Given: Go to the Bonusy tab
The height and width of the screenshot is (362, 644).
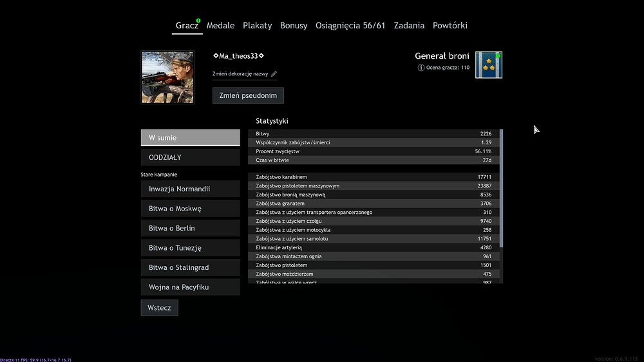Looking at the screenshot, I should click(x=294, y=26).
